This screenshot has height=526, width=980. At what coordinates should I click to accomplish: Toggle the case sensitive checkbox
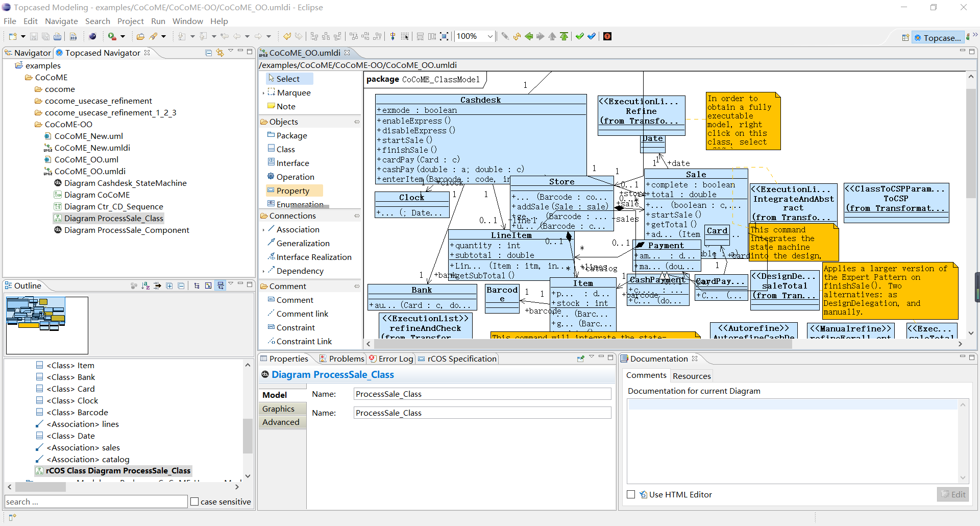pos(194,501)
